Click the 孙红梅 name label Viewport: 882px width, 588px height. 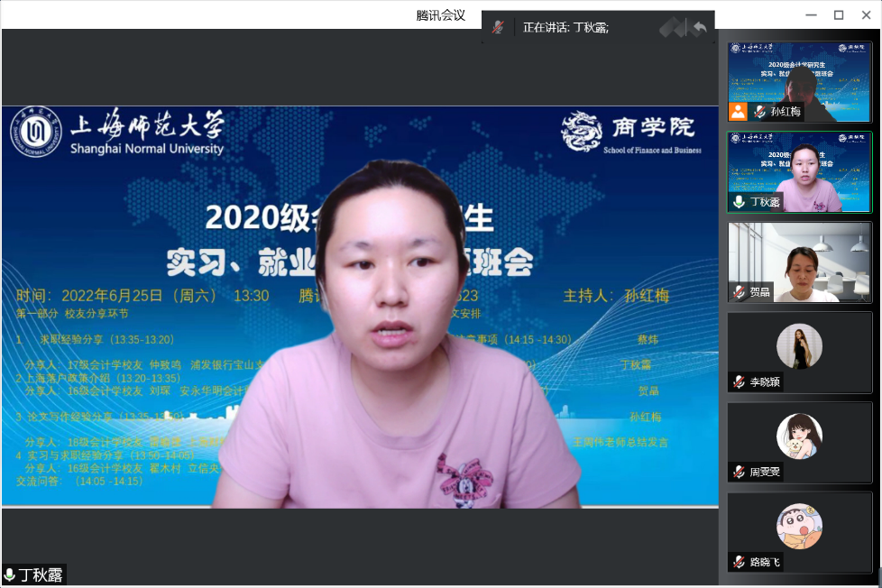pos(786,112)
